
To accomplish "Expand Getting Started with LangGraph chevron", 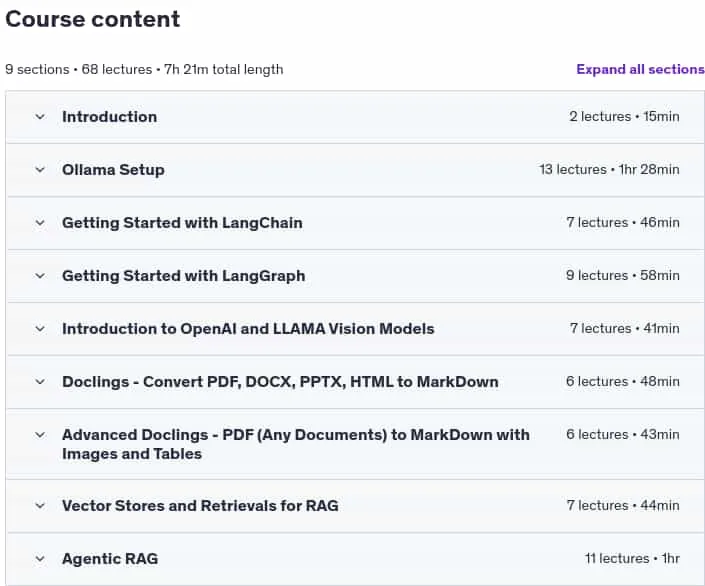I will (40, 276).
